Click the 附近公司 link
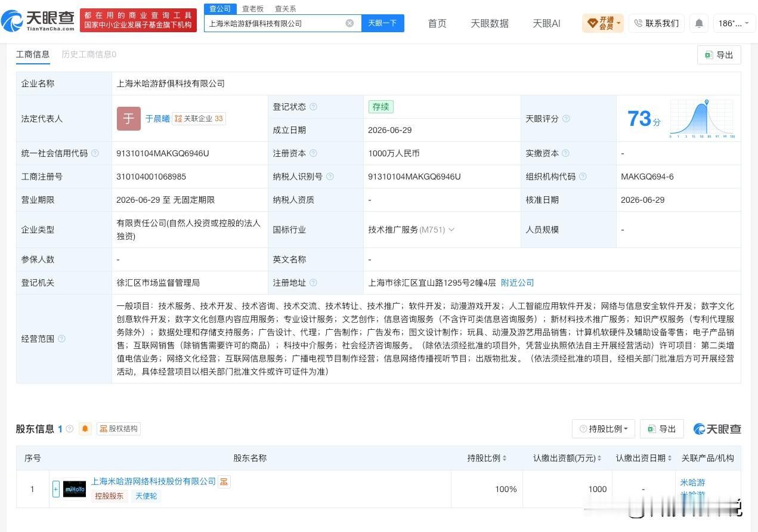Screen dimensions: 758x532 tap(517, 283)
